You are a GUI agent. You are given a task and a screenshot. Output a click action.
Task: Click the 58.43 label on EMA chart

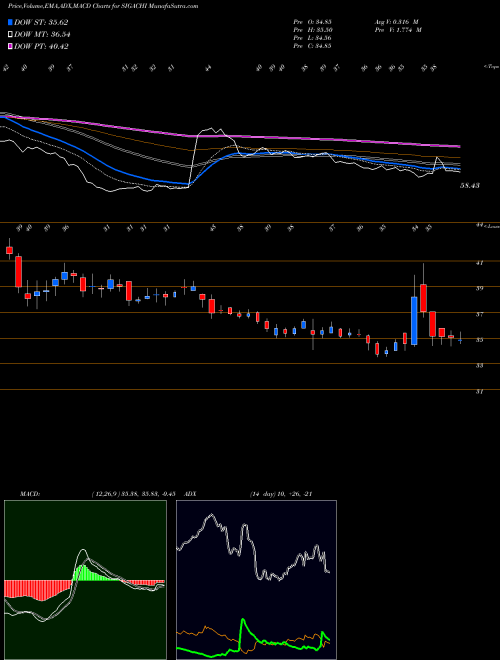(470, 186)
